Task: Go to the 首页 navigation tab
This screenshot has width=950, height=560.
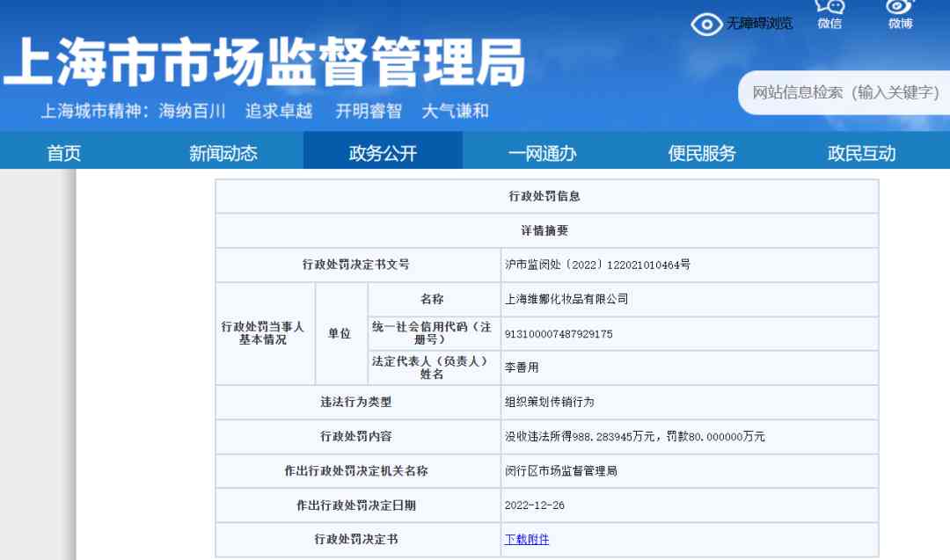Action: point(63,153)
